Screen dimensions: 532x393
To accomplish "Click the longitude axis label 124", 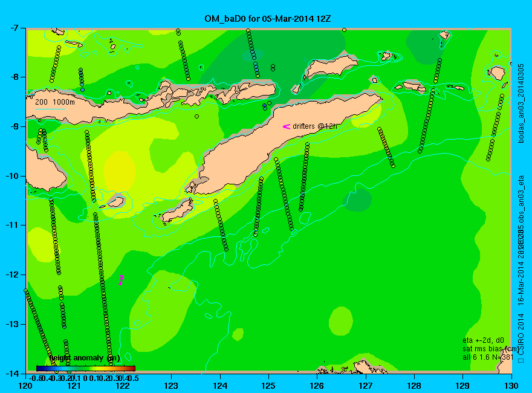I will [220, 386].
